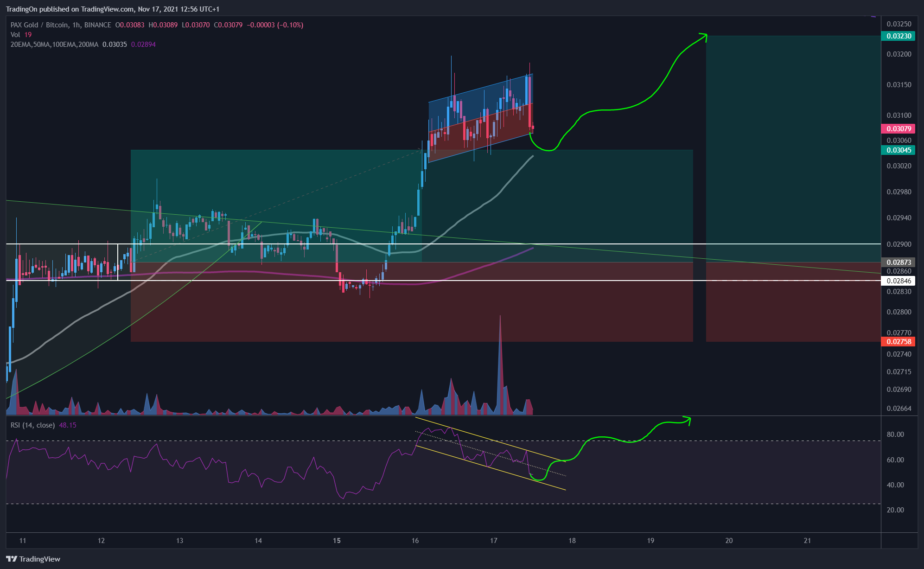Click date 11 on the time axis
924x569 pixels.
[23, 541]
